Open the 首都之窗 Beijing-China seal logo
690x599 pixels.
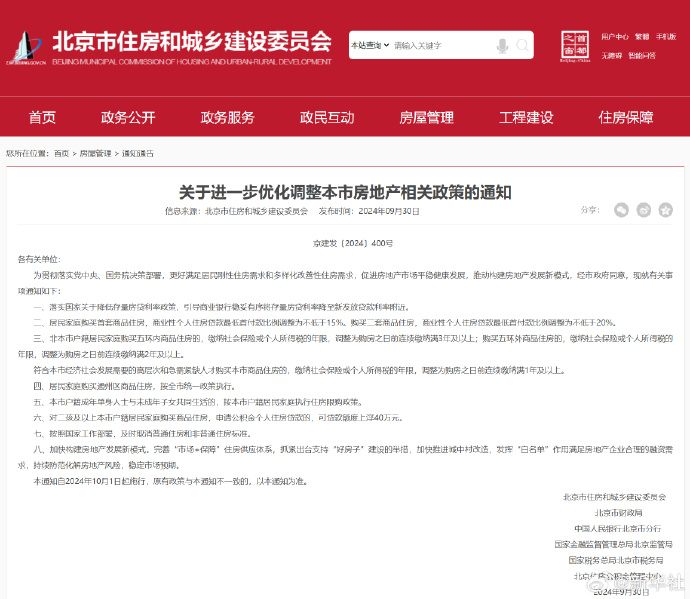(x=575, y=46)
